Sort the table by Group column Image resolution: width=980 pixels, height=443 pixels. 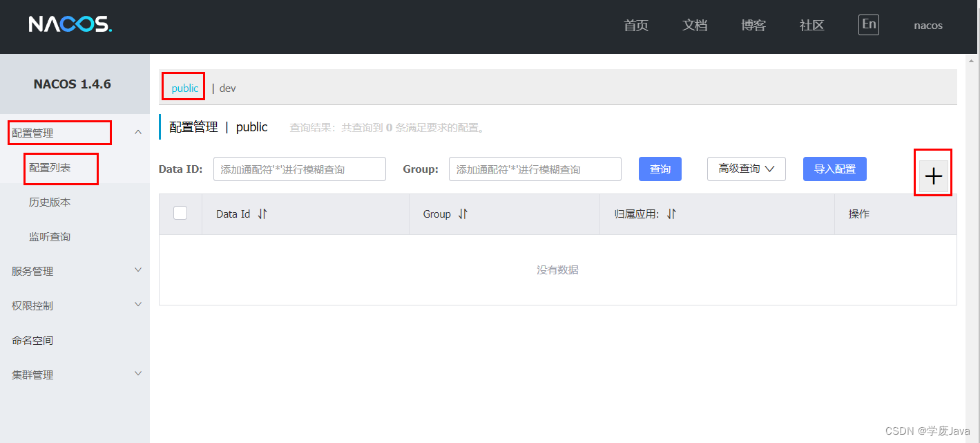pyautogui.click(x=462, y=214)
